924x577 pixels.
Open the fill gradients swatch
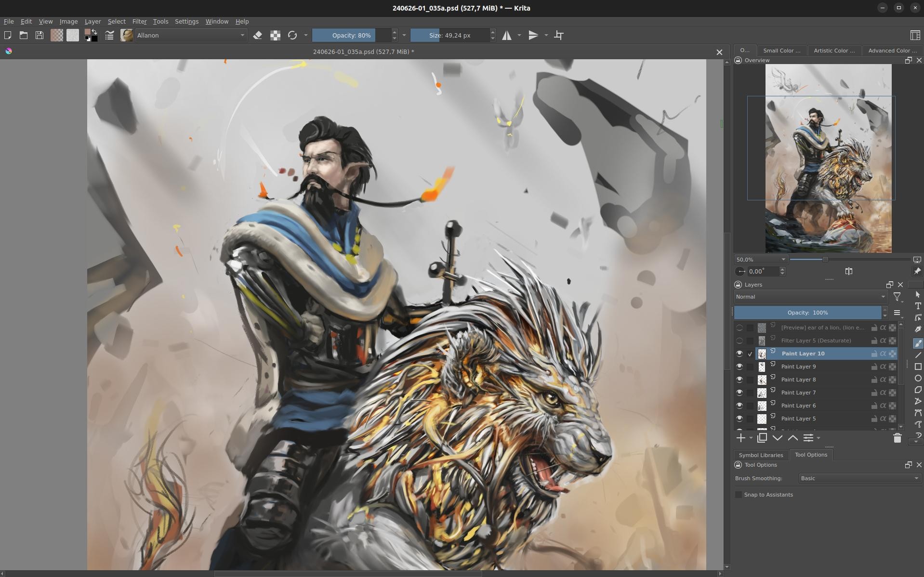[57, 35]
